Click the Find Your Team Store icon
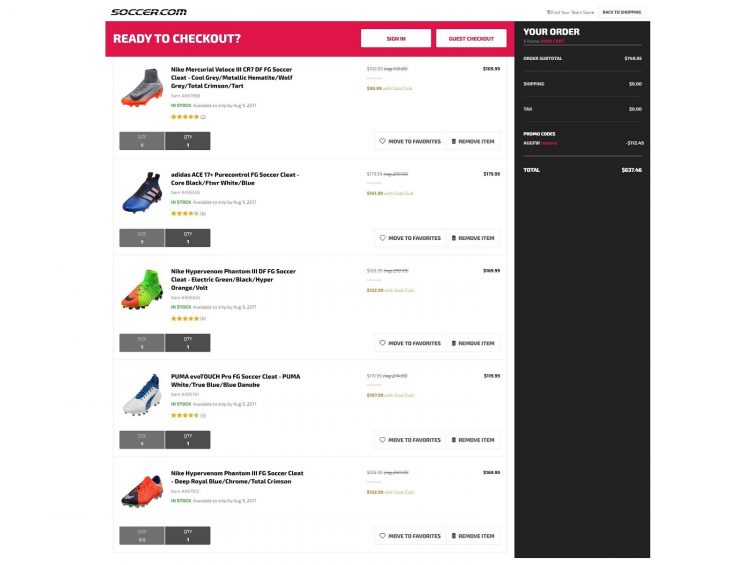This screenshot has height=565, width=750. pyautogui.click(x=549, y=12)
